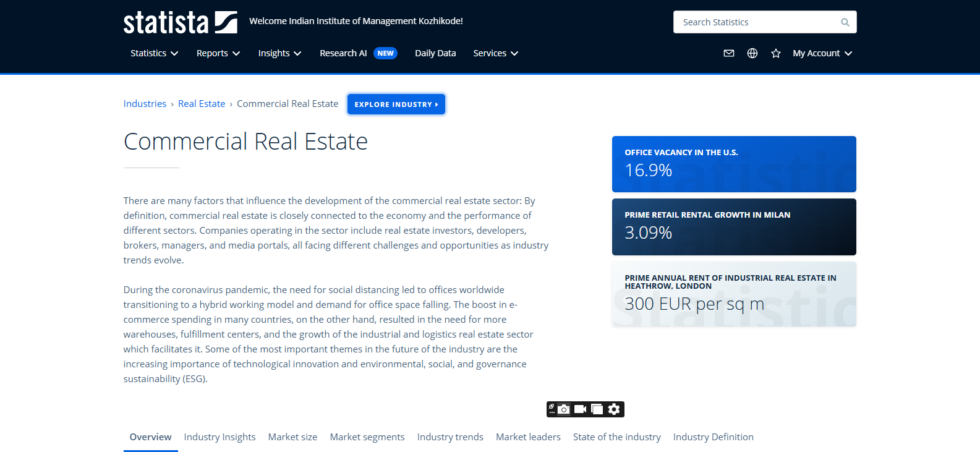The width and height of the screenshot is (980, 452).
Task: Click the video record icon
Action: [580, 409]
